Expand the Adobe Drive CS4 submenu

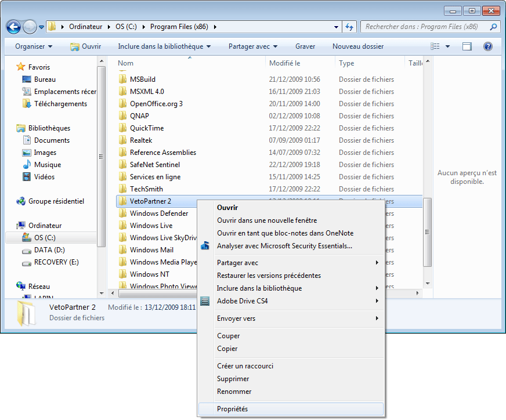tap(291, 301)
